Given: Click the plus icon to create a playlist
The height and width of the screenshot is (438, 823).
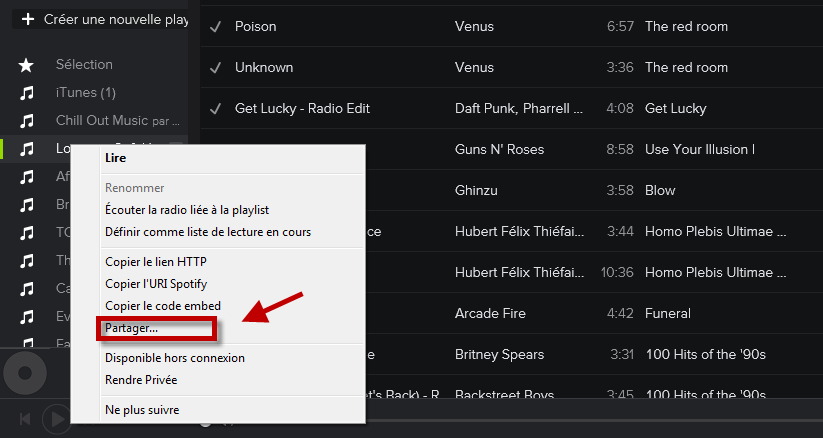Looking at the screenshot, I should click(x=27, y=19).
